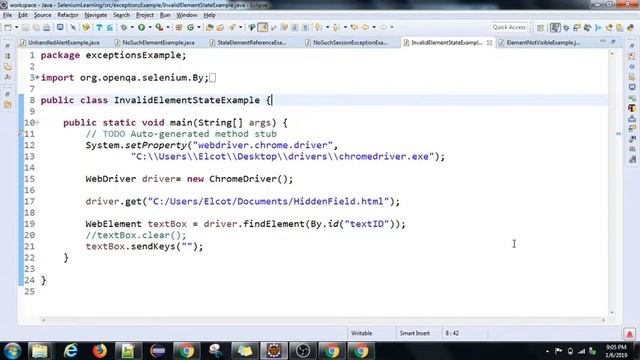The height and width of the screenshot is (360, 640).
Task: Open the Window menu
Action: point(187,15)
